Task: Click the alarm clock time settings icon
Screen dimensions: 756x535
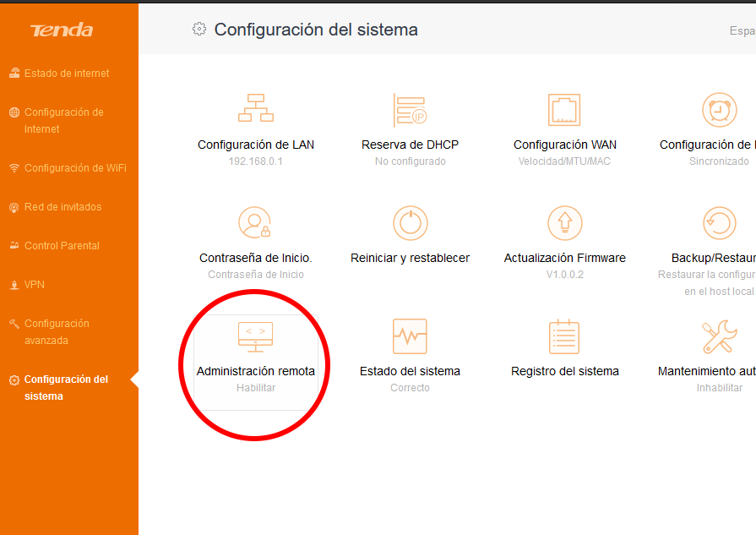Action: click(719, 110)
